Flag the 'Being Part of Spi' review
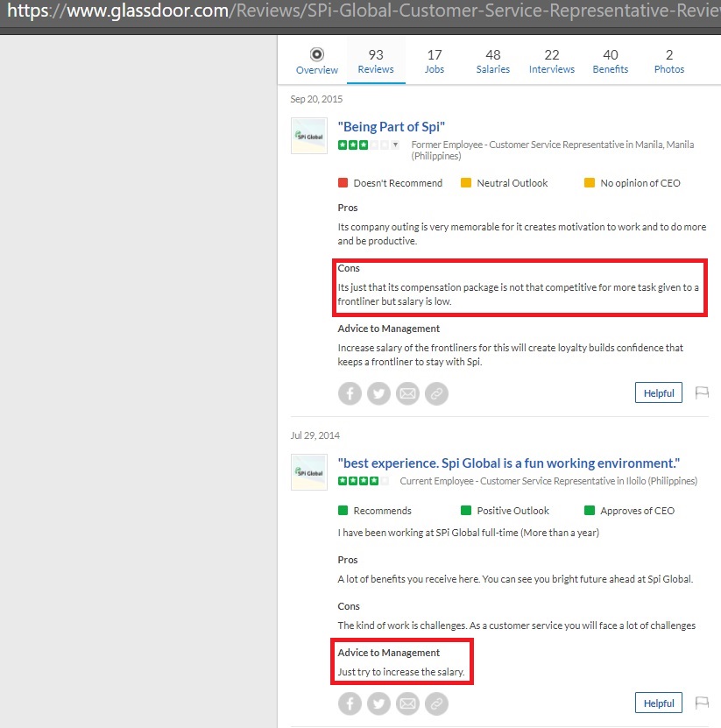The height and width of the screenshot is (728, 721). (x=702, y=392)
